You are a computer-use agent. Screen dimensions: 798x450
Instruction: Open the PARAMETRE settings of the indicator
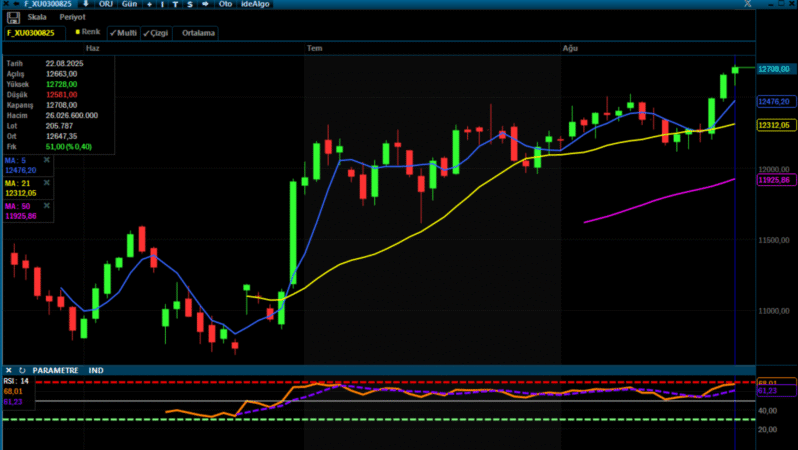55,370
